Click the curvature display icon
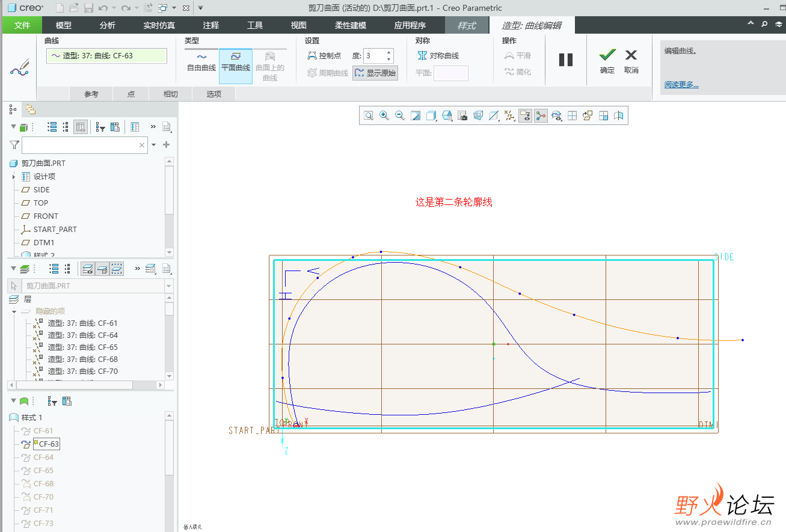Screen dimensions: 786x532 coord(556,115)
